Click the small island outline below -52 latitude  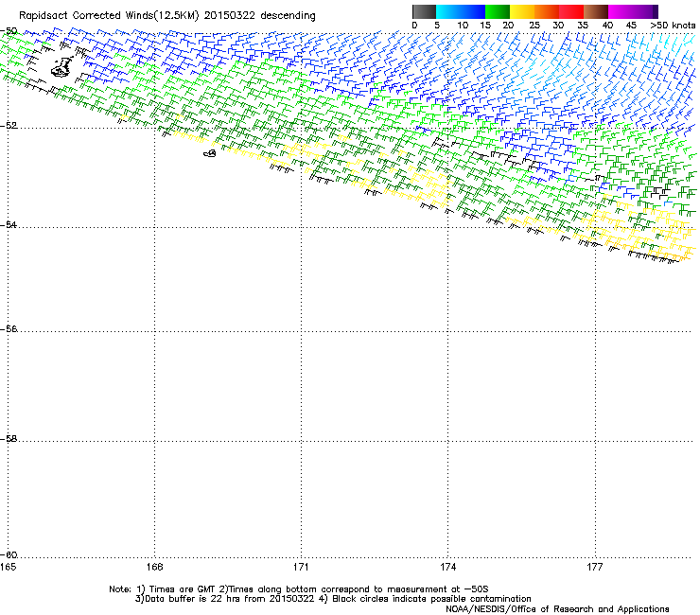pyautogui.click(x=210, y=153)
